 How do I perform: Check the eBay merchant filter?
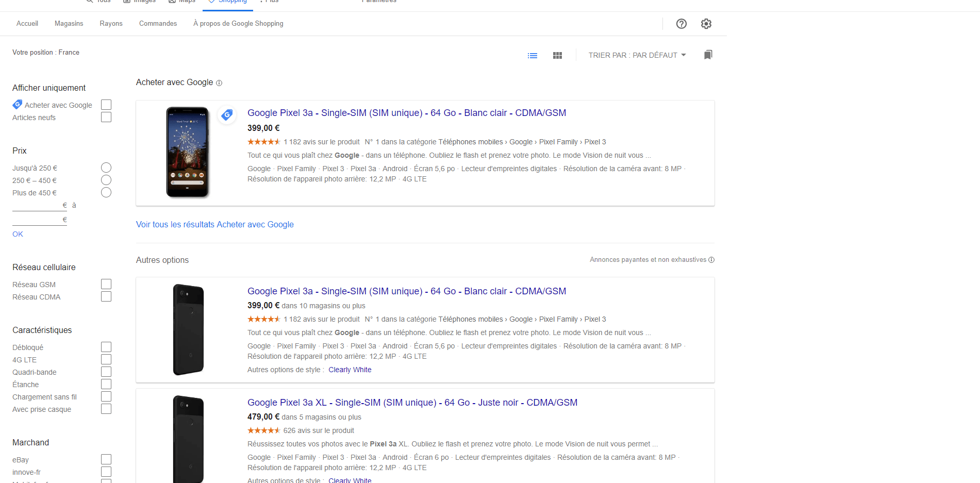click(x=106, y=459)
